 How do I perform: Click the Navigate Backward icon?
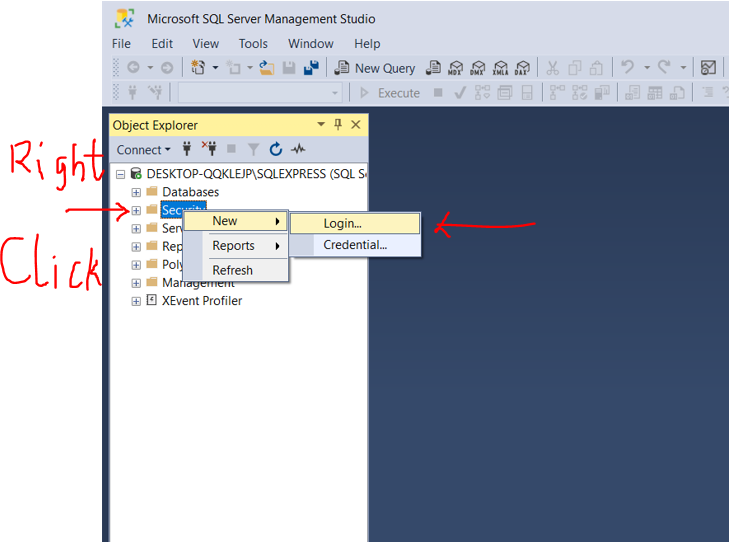click(133, 68)
